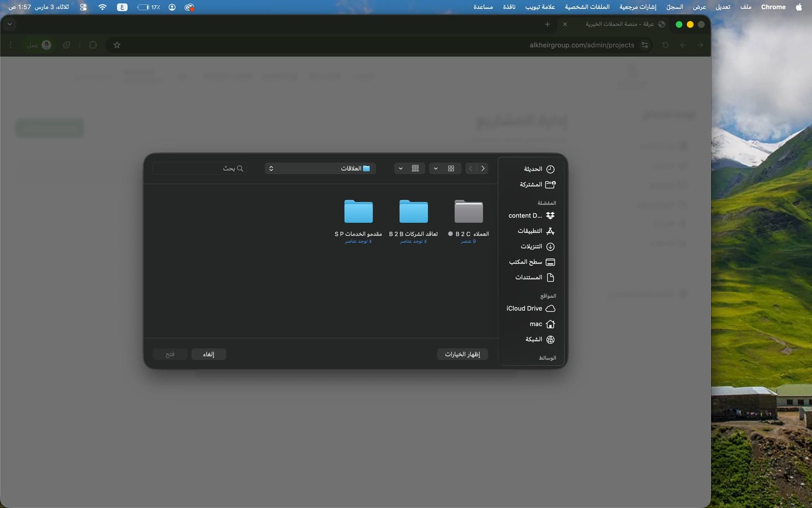812x508 pixels.
Task: Expand the icon view options chevron
Action: 436,168
